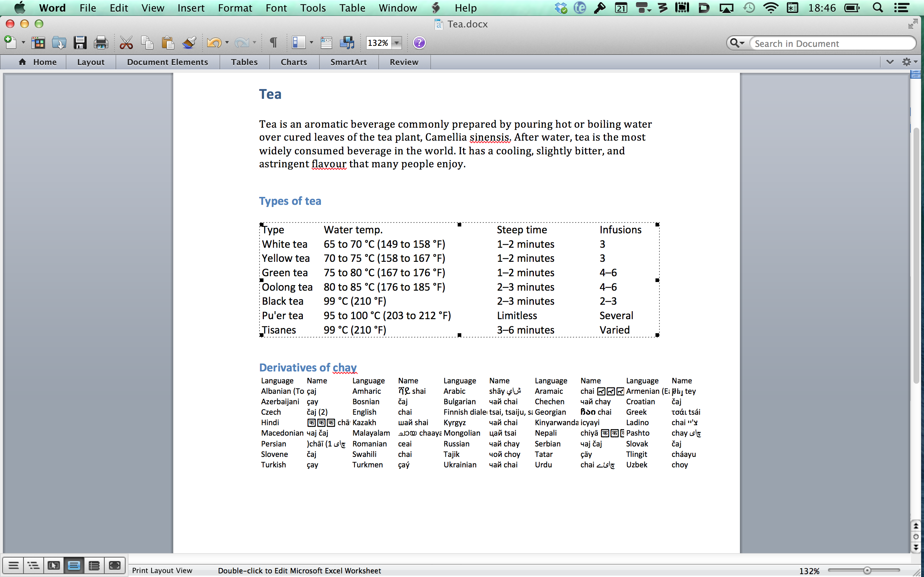
Task: Open the Insert menu
Action: (191, 8)
